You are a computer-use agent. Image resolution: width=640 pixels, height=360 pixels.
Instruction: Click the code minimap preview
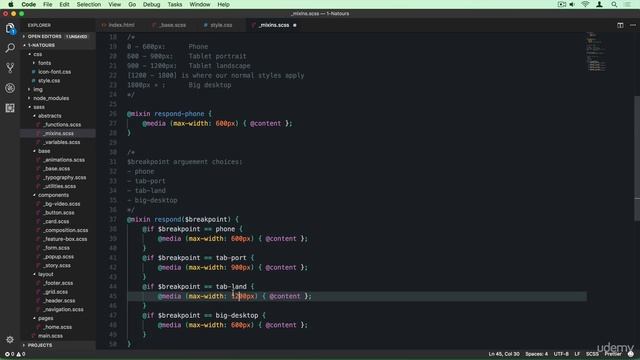pyautogui.click(x=596, y=52)
